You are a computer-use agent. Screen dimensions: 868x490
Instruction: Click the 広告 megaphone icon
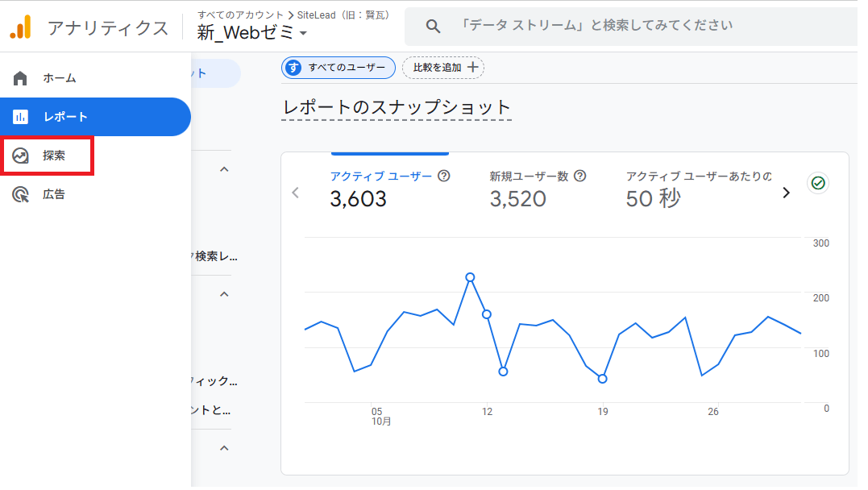click(x=19, y=193)
